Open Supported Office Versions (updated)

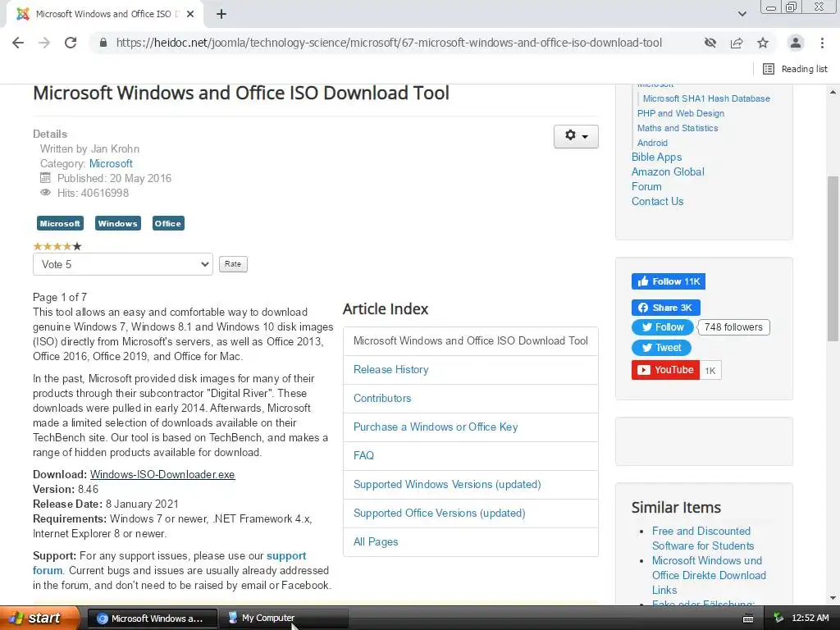tap(440, 514)
